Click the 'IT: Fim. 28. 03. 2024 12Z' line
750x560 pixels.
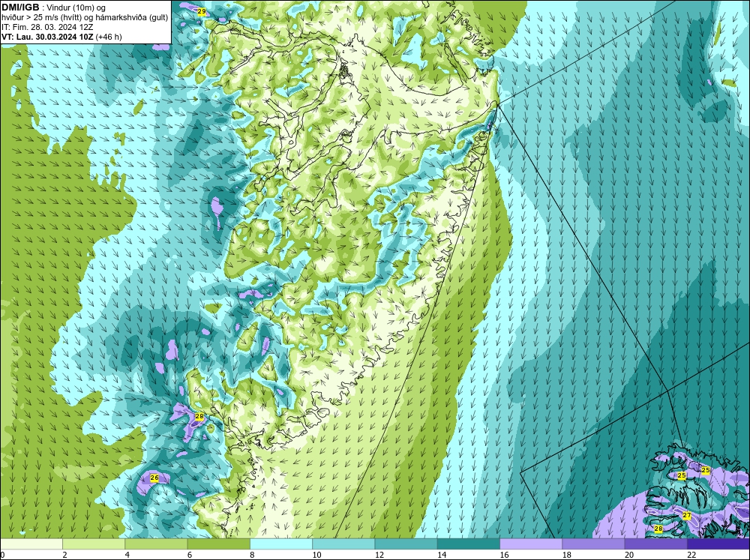47,27
